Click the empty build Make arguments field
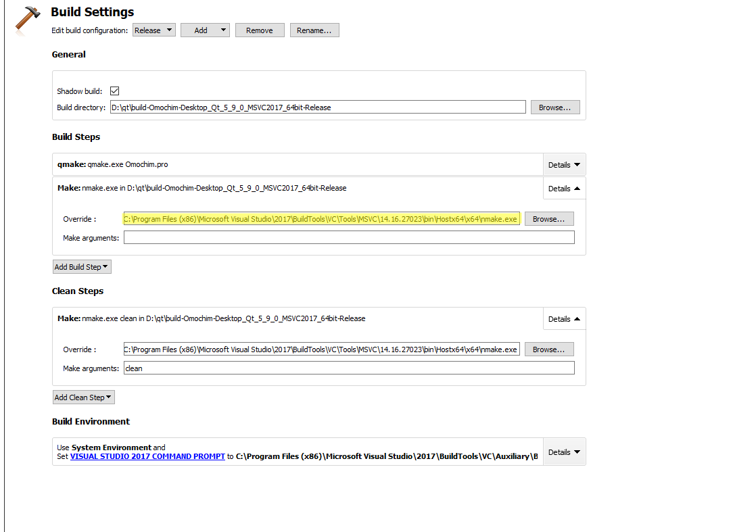This screenshot has height=532, width=756. click(348, 237)
